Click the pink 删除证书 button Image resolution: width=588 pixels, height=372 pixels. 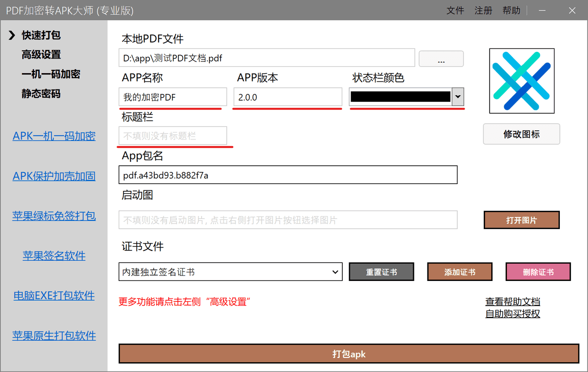[x=538, y=272]
